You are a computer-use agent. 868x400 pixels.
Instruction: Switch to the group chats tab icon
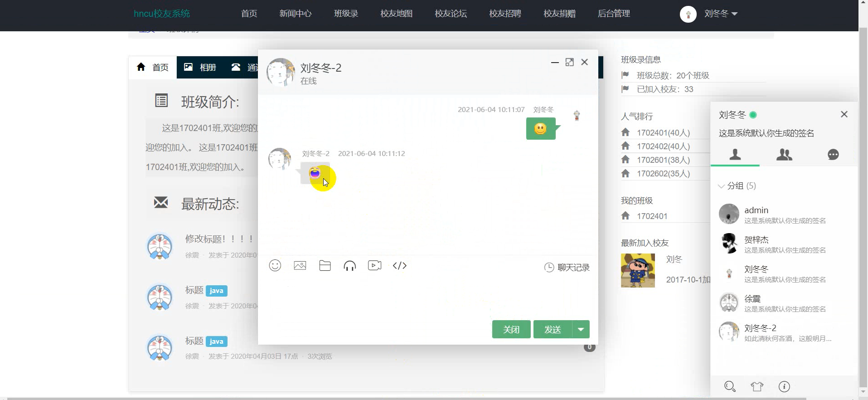pyautogui.click(x=784, y=155)
